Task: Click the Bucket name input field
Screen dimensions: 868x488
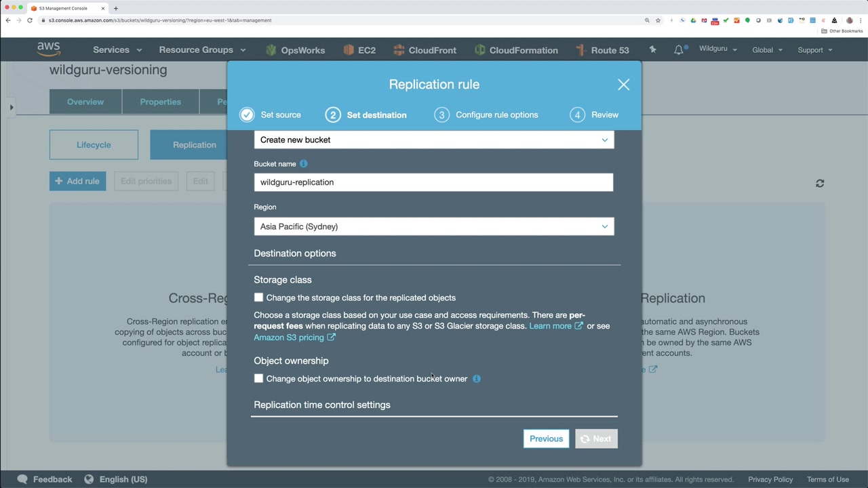Action: coord(434,182)
